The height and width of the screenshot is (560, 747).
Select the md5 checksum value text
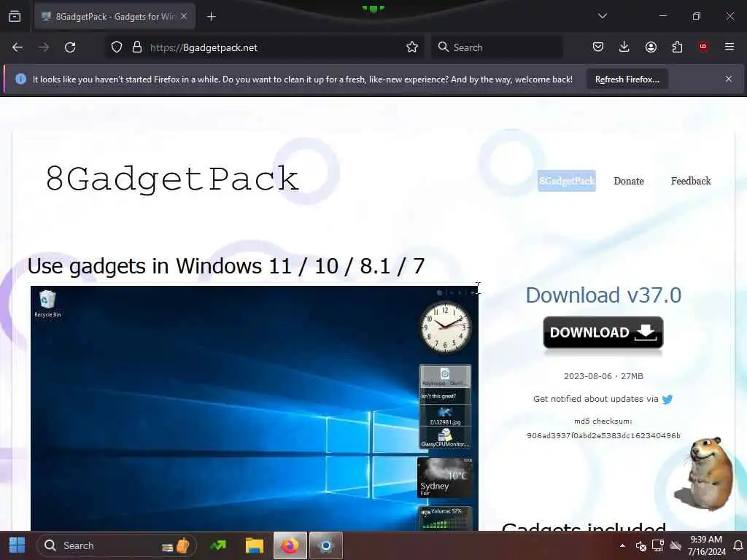(x=603, y=435)
